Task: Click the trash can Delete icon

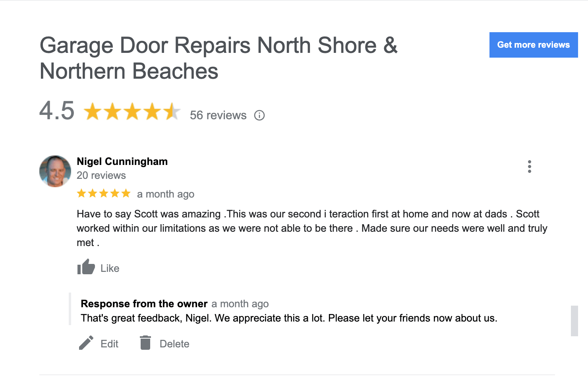Action: (x=145, y=343)
